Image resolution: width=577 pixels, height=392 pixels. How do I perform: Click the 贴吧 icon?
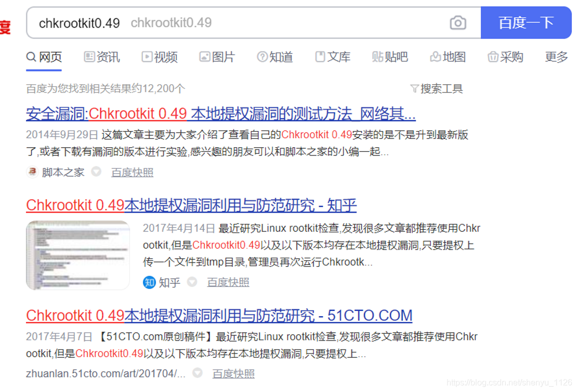point(377,57)
